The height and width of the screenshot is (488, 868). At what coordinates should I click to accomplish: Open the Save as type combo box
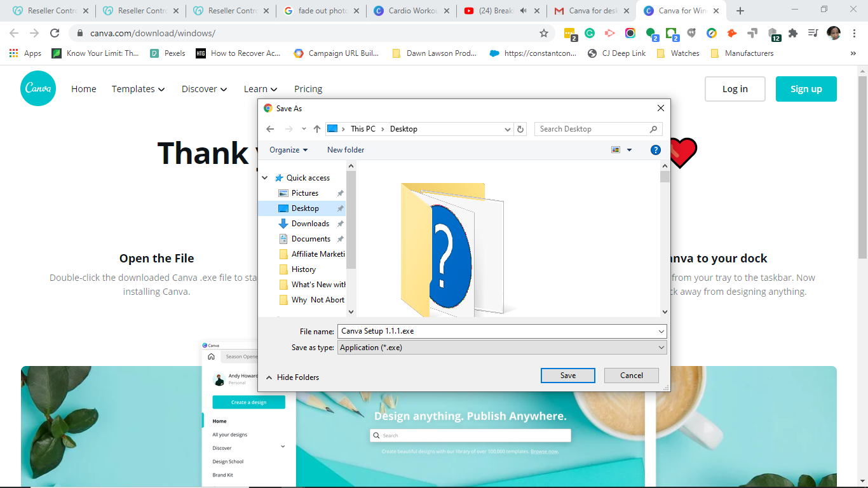point(502,348)
